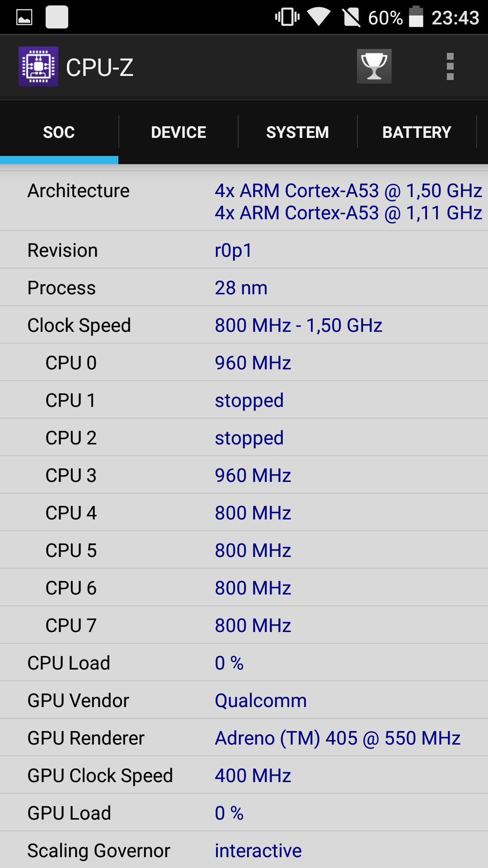Tap the picture notification icon in status bar
Viewport: 488px width, 868px height.
[24, 17]
